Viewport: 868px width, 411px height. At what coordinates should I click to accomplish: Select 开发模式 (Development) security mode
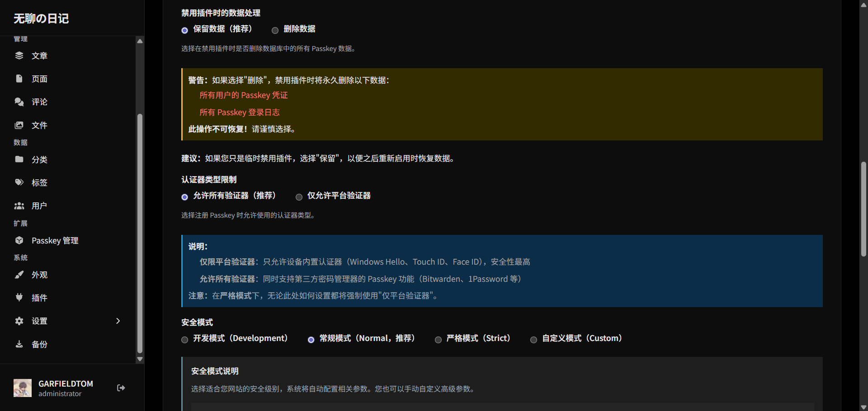pyautogui.click(x=184, y=340)
